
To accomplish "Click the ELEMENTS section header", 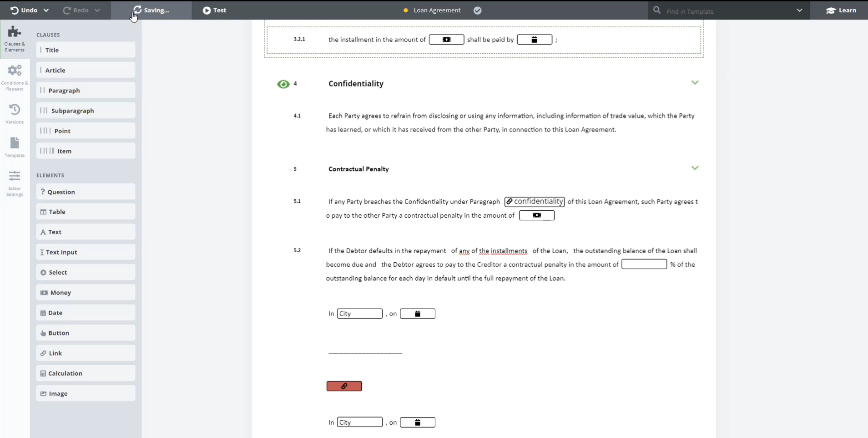I will [50, 175].
